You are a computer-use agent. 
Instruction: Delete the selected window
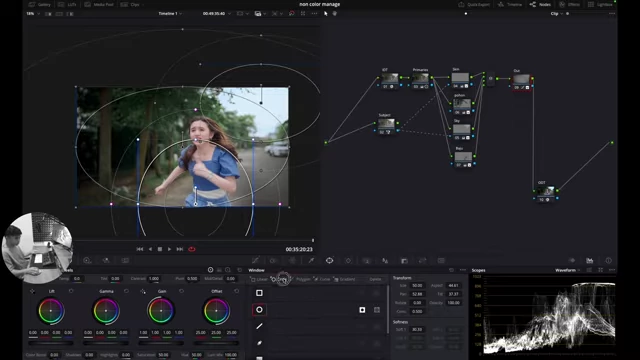pyautogui.click(x=375, y=280)
